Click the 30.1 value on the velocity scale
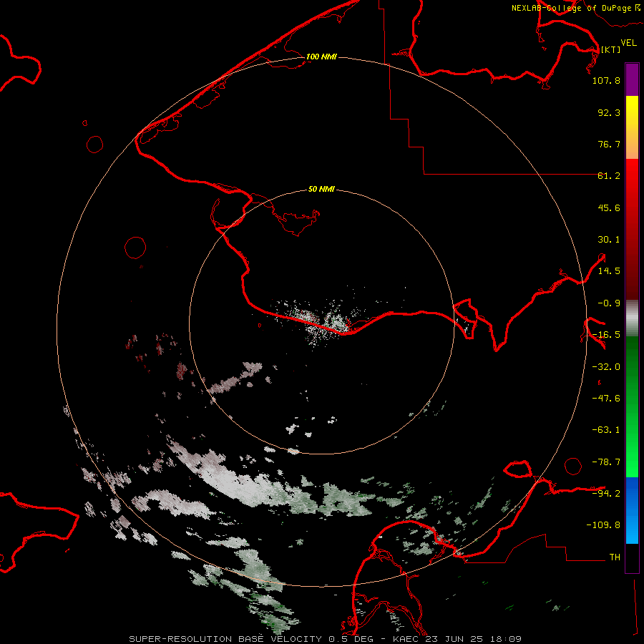 (x=609, y=240)
